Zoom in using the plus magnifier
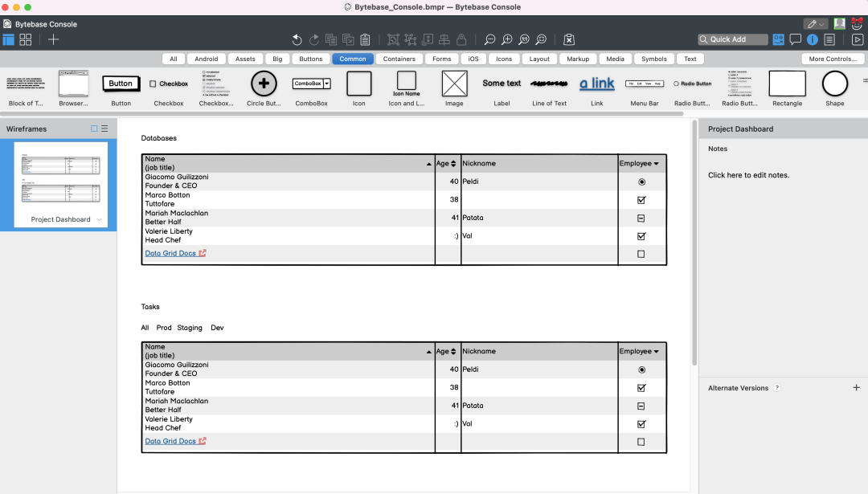The width and height of the screenshot is (868, 494). 506,39
